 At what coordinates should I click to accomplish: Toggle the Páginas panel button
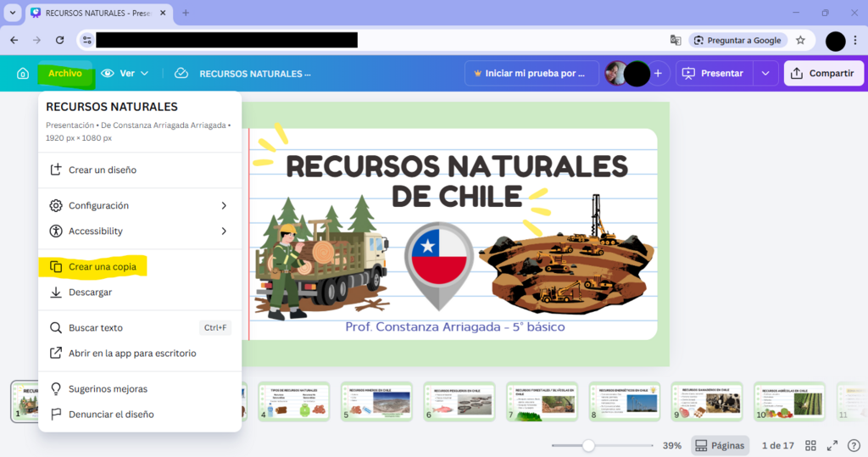pos(720,445)
